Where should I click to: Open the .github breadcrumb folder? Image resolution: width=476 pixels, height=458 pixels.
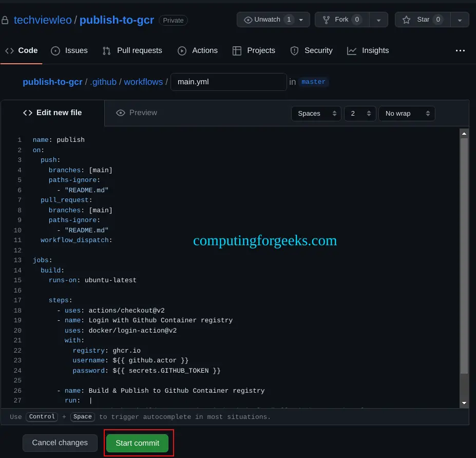pos(104,82)
